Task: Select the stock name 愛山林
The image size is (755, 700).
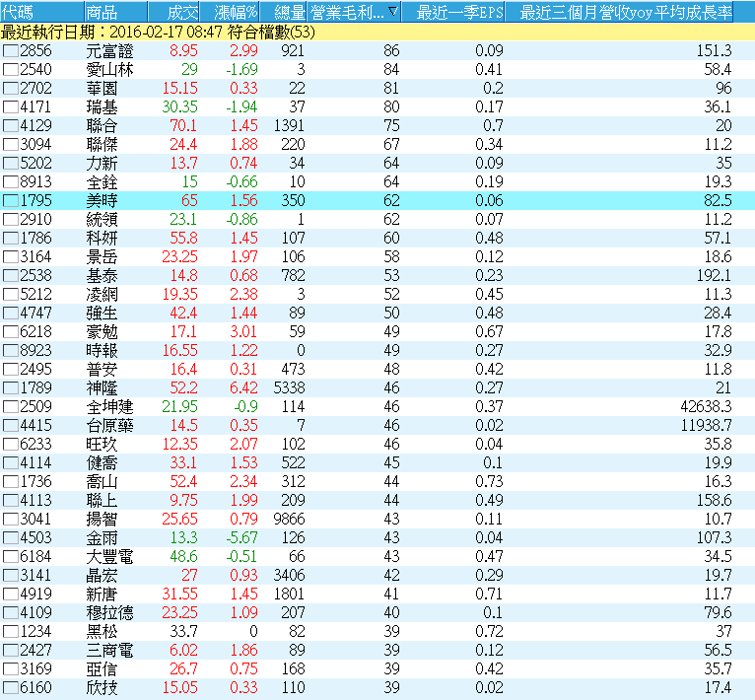Action: 108,69
